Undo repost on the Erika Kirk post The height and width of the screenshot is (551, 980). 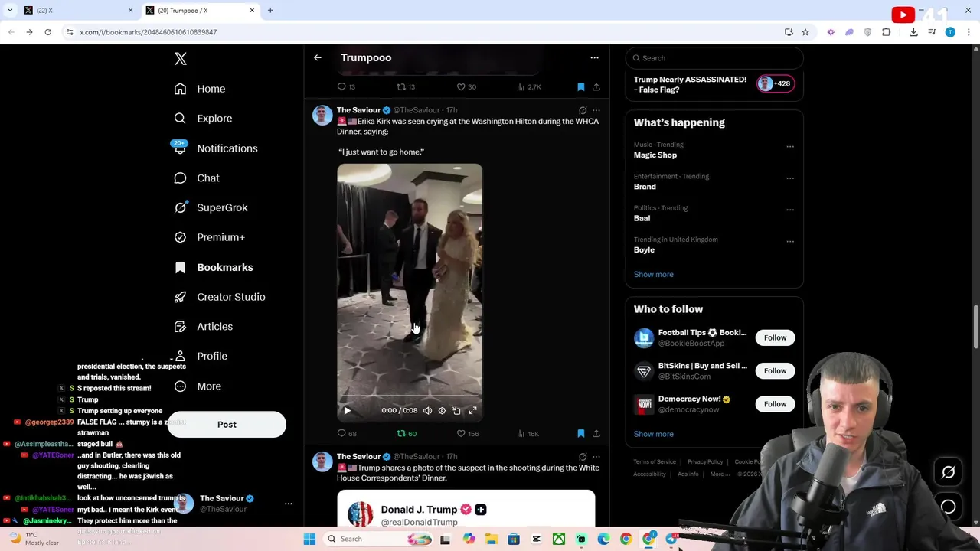pyautogui.click(x=407, y=433)
